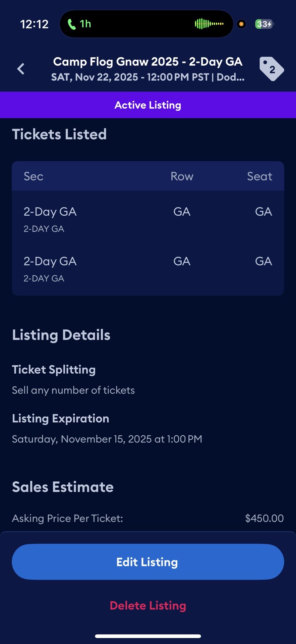
Task: Tap the 12:12 status bar clock
Action: click(34, 24)
